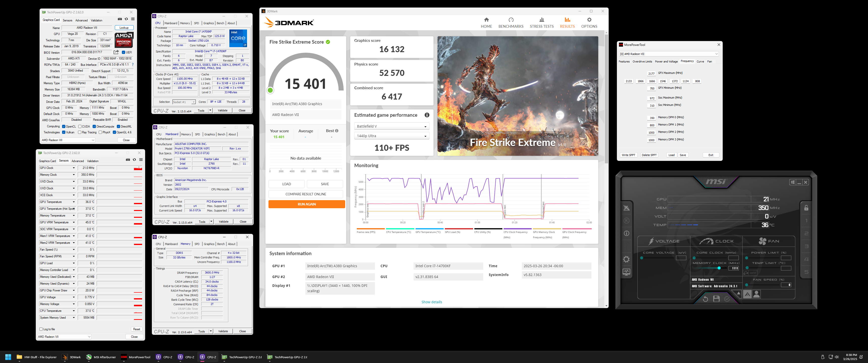Toggle the DirectML checkbox

click(x=118, y=127)
